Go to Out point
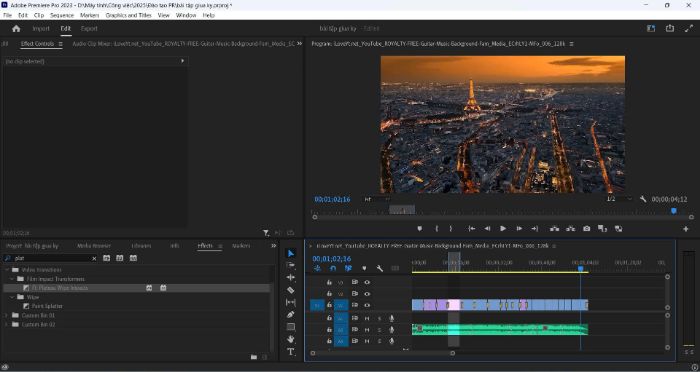 tap(534, 229)
